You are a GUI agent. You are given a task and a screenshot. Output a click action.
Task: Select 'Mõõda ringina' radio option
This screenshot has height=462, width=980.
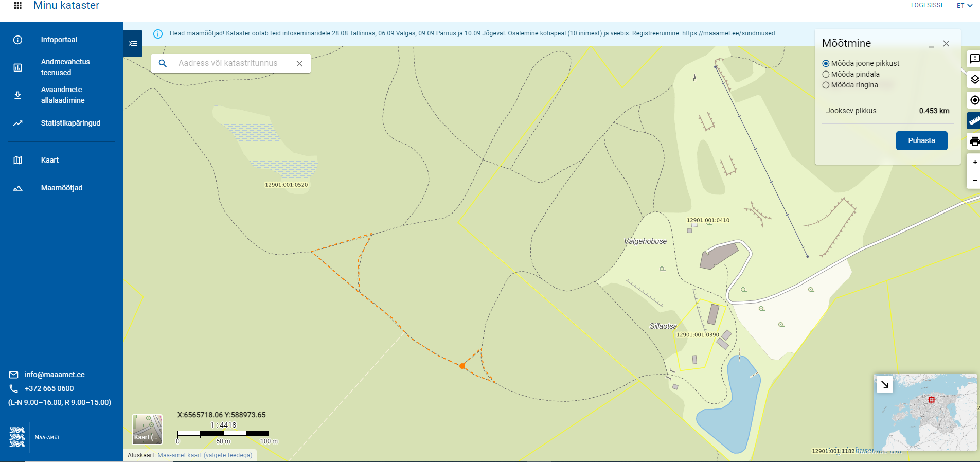pos(826,85)
